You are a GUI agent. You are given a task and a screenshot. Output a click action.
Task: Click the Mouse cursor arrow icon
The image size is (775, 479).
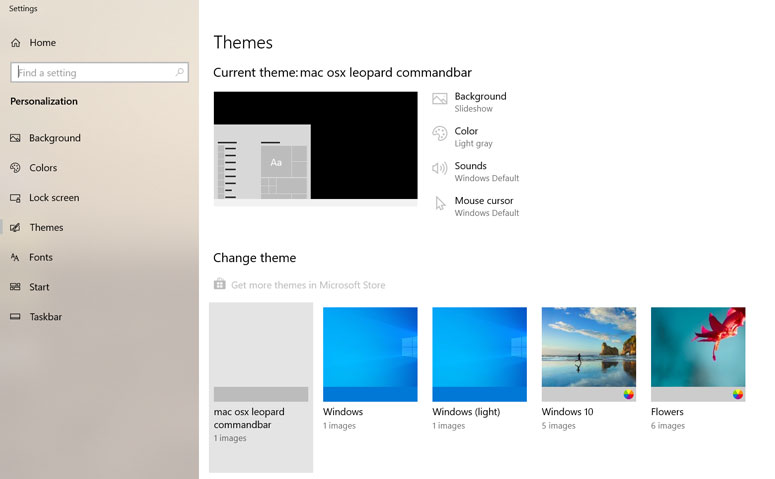point(440,203)
